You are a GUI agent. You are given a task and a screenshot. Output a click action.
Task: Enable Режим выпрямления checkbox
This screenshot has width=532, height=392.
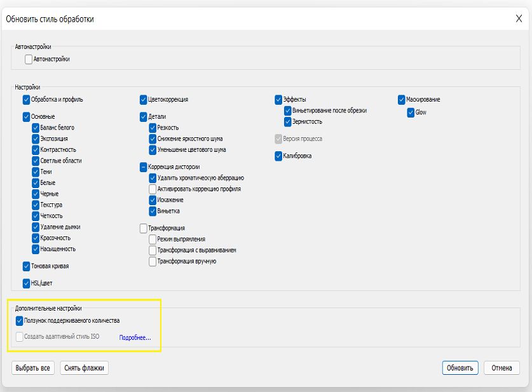point(153,239)
